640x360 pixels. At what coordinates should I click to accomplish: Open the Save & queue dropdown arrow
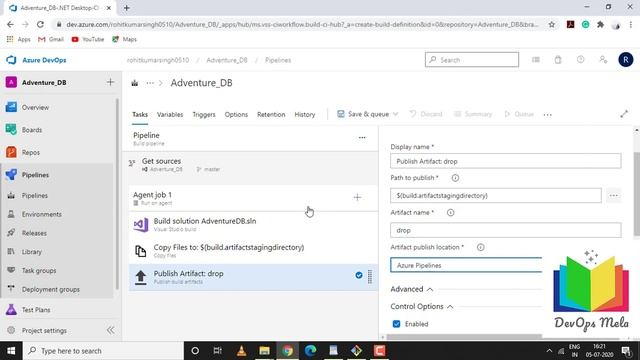(x=396, y=114)
